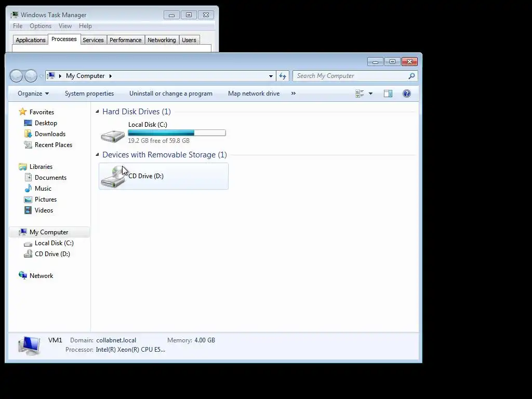This screenshot has width=532, height=399.
Task: Click the 4.00 GB memory value
Action: [205, 340]
